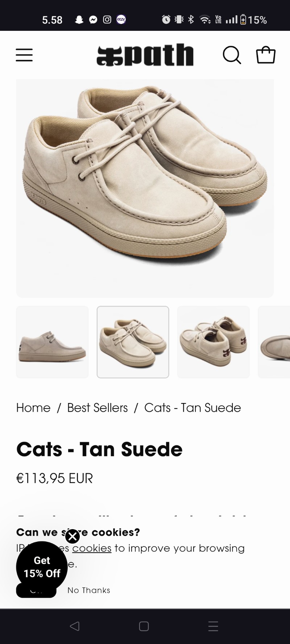Select rear-view shoes thumbnail with logo
Image resolution: width=290 pixels, height=644 pixels.
[x=214, y=342]
